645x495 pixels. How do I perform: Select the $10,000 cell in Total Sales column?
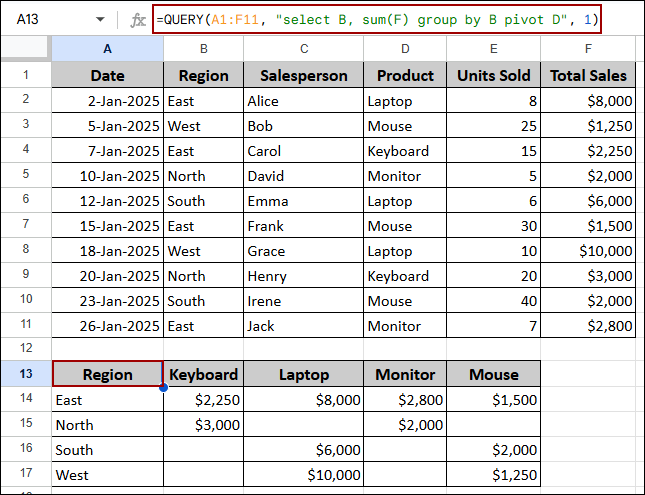click(588, 251)
